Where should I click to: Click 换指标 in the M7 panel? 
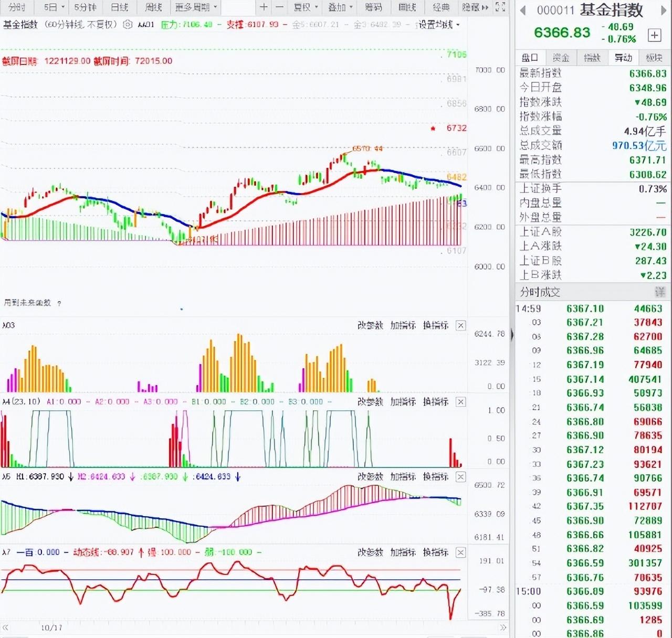click(x=436, y=552)
